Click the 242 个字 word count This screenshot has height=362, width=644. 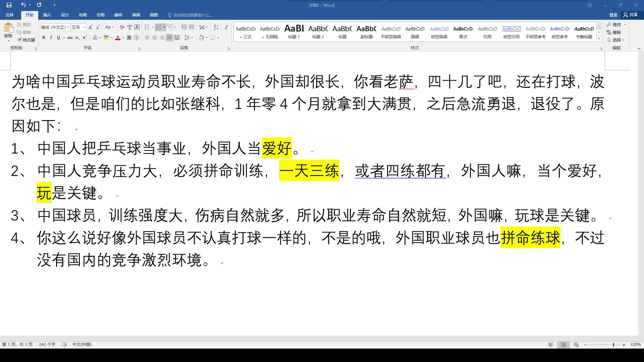click(x=47, y=345)
